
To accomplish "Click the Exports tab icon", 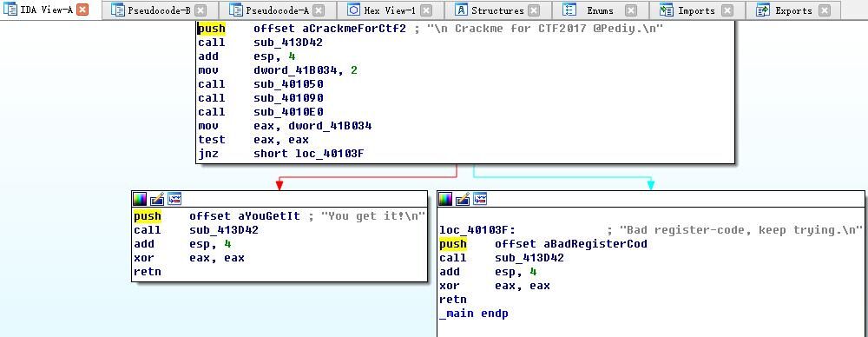I will [x=763, y=10].
